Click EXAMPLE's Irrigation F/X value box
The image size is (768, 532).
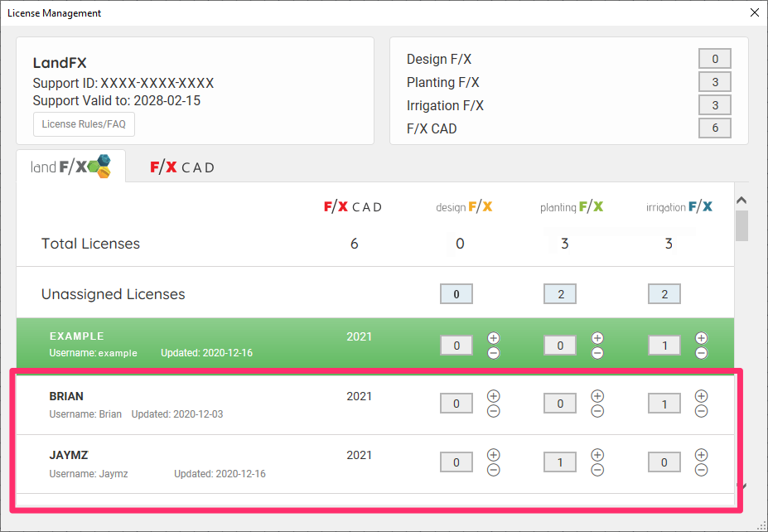pos(664,346)
